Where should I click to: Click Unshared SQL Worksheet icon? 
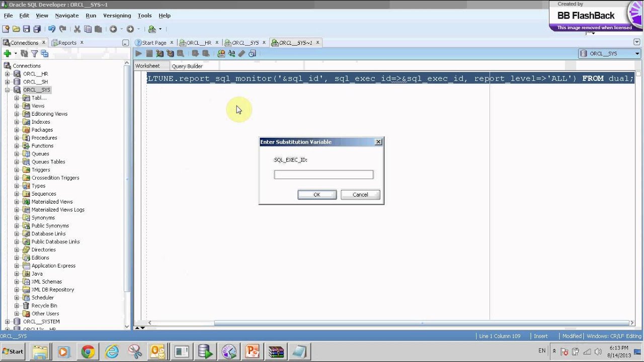[221, 53]
